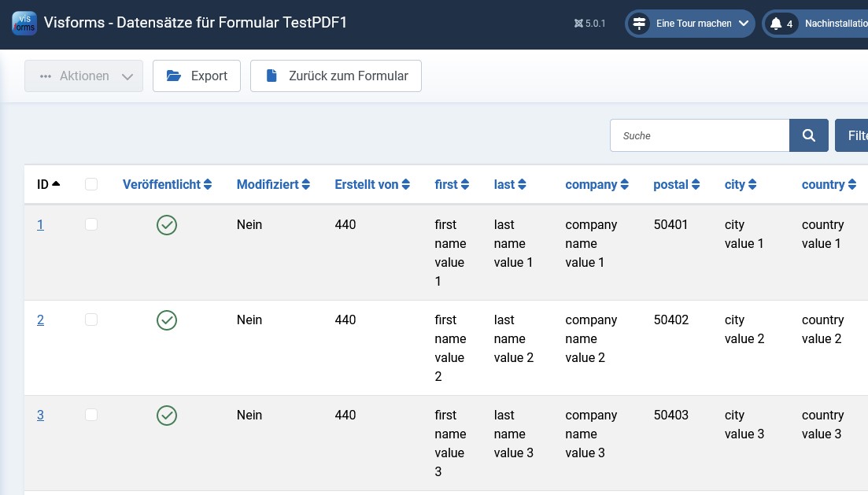Open record ID 3 link

(40, 416)
